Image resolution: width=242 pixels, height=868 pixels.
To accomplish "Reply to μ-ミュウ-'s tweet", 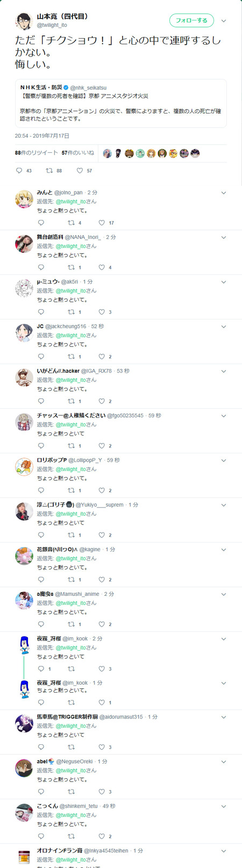I will pos(41,312).
